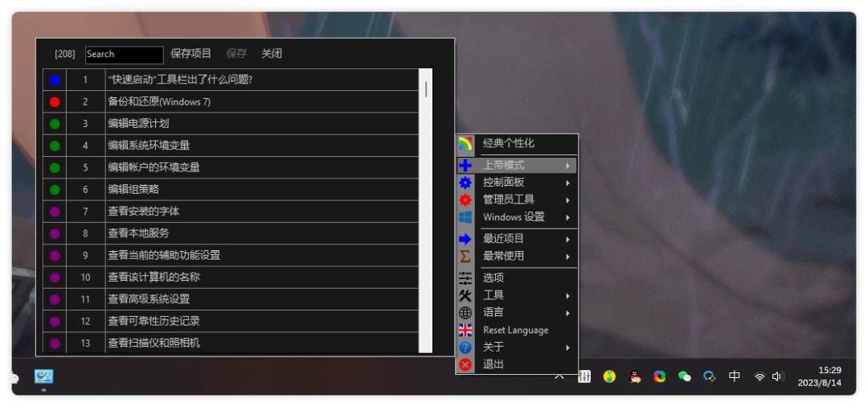Click the yellow-green round tray icon
Viewport: 868px width, 407px height.
(609, 376)
